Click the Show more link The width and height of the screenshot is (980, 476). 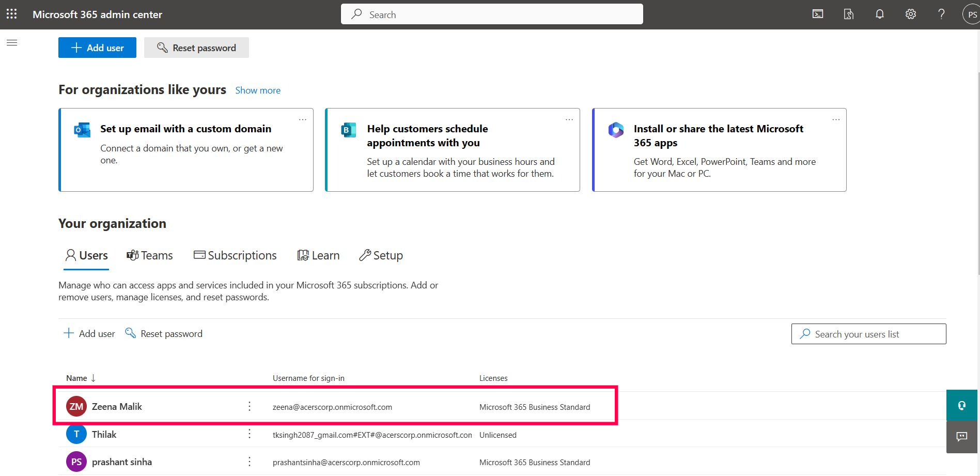[258, 90]
